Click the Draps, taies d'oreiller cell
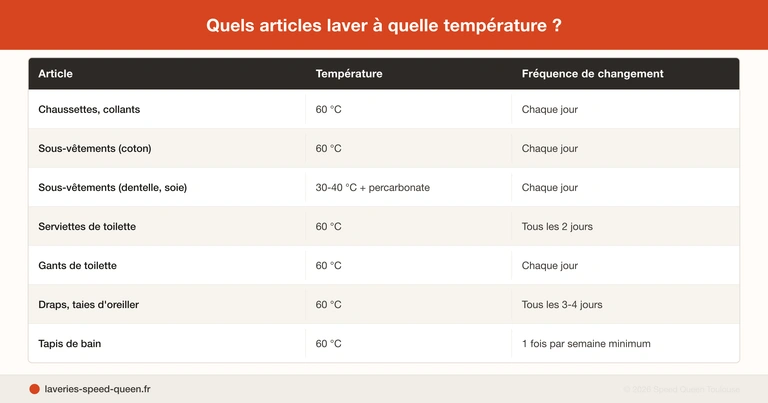Image resolution: width=768 pixels, height=403 pixels. [89, 305]
